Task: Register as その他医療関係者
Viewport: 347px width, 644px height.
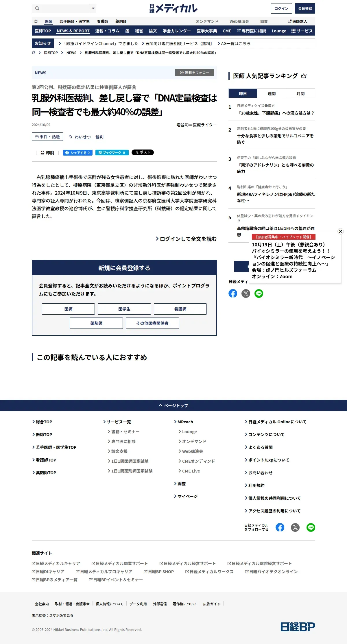Action: tap(152, 323)
